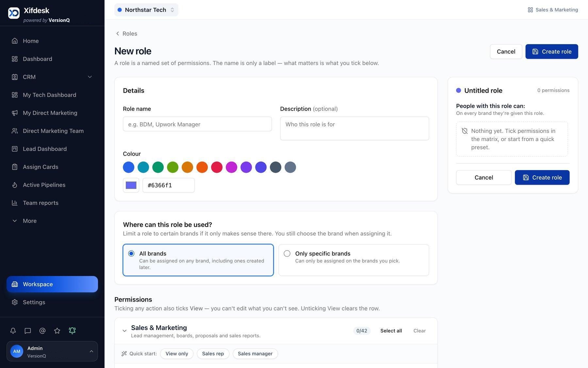Click the My Direct Marketing megaphone icon

click(x=15, y=113)
